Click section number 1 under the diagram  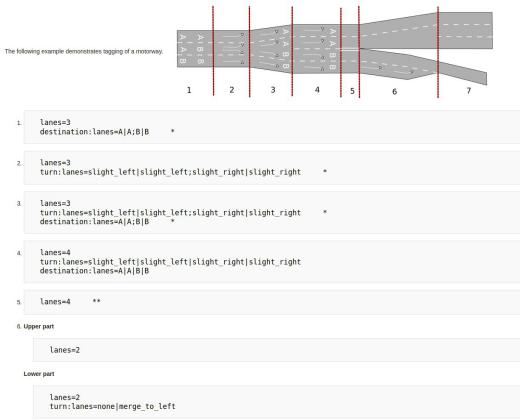tap(189, 90)
